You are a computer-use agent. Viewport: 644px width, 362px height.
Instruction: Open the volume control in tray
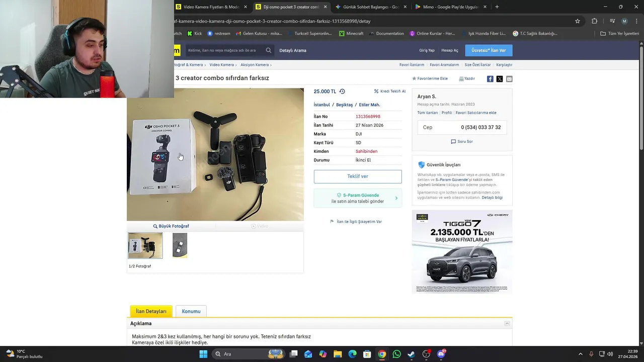click(x=610, y=354)
